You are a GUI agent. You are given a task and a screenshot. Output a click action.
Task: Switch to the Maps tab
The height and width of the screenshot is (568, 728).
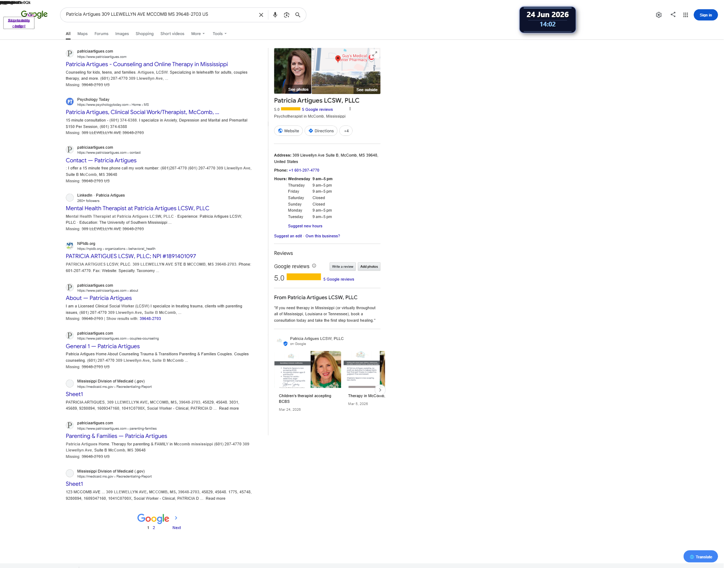83,34
